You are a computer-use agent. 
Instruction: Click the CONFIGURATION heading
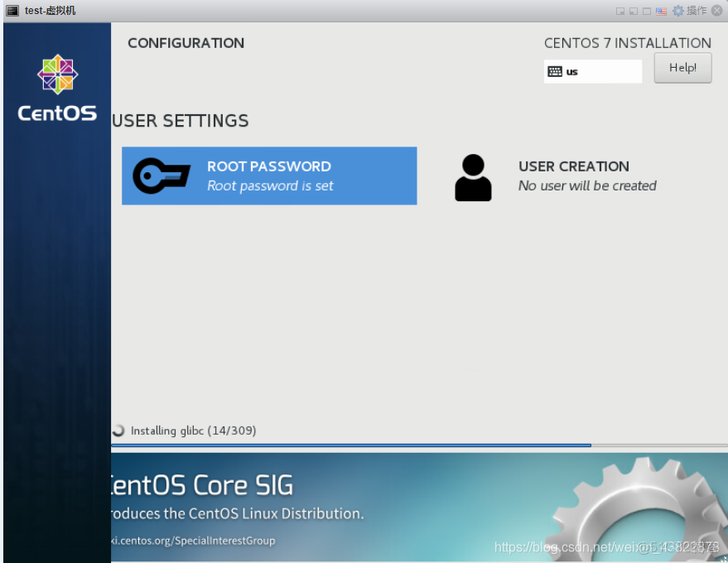[x=186, y=43]
